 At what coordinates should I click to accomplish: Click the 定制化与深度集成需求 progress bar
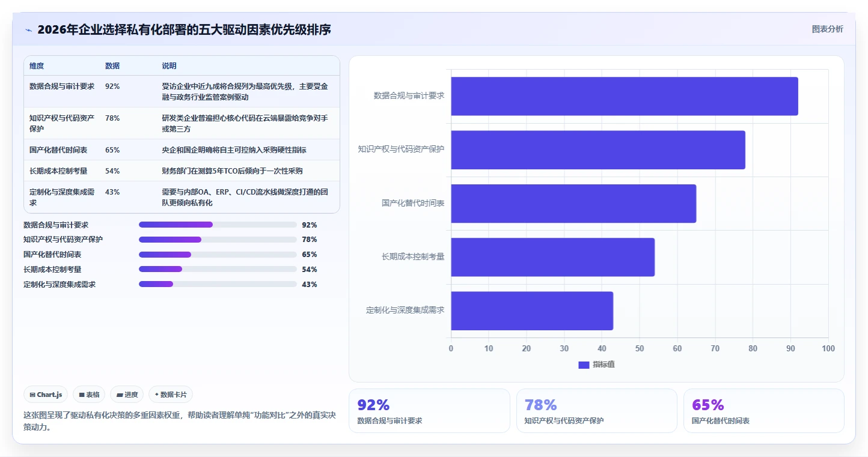point(218,284)
